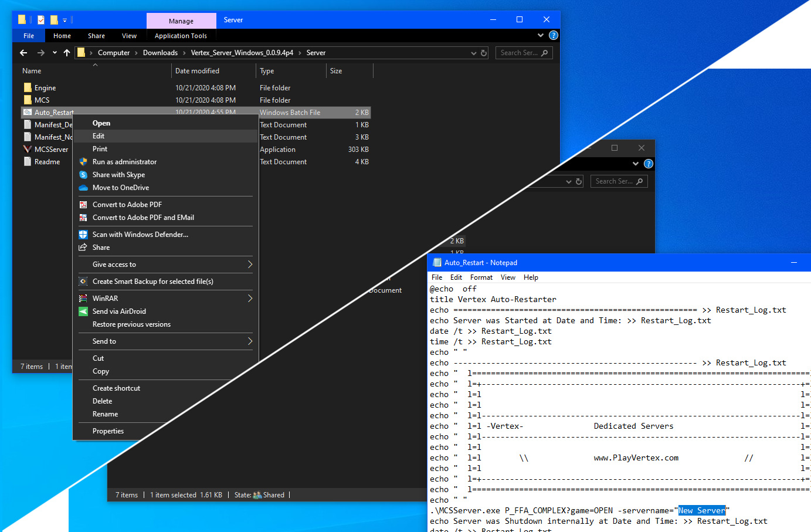Screen dimensions: 811x532
Task: Open the Format menu in Notepad
Action: coord(481,277)
